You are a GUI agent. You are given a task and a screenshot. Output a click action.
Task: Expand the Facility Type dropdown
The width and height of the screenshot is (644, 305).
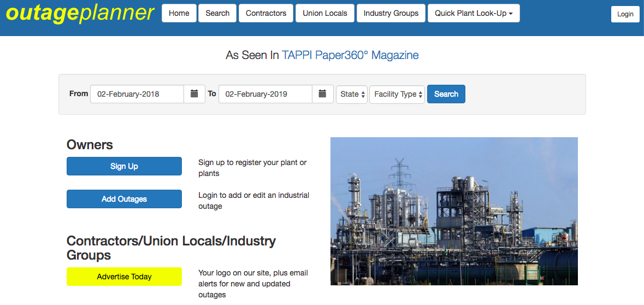(x=397, y=94)
